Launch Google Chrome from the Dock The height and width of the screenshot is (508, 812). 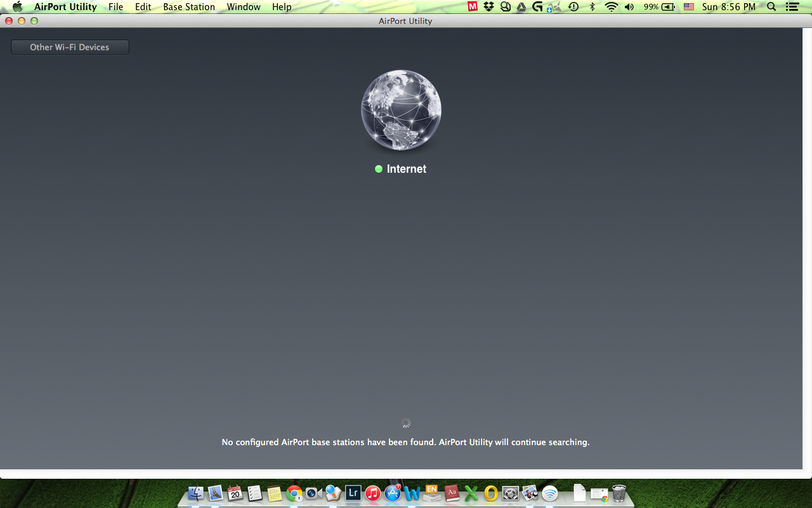click(294, 493)
